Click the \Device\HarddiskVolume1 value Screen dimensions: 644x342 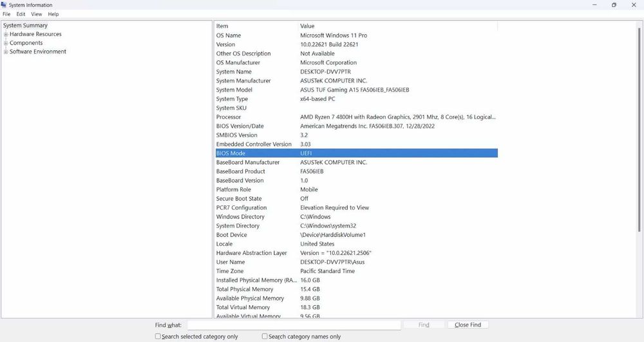coord(333,235)
